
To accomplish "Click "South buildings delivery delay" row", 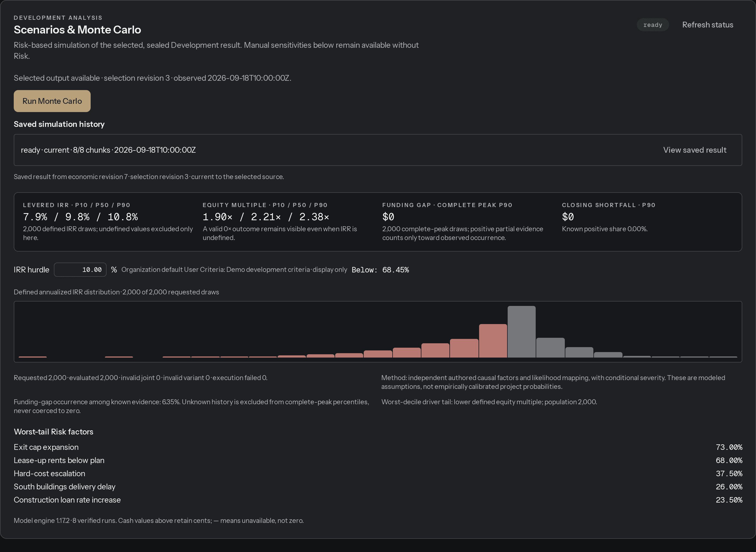I will 65,487.
